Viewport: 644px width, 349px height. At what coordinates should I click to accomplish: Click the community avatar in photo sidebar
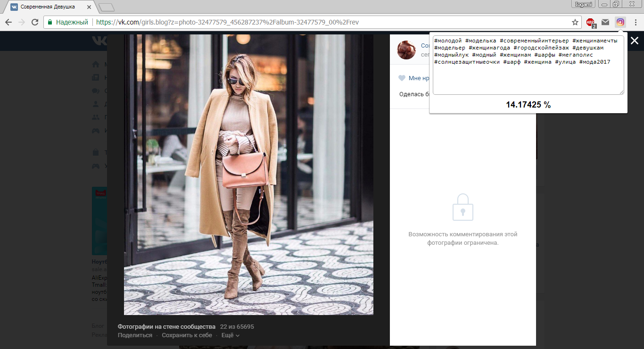click(x=406, y=50)
